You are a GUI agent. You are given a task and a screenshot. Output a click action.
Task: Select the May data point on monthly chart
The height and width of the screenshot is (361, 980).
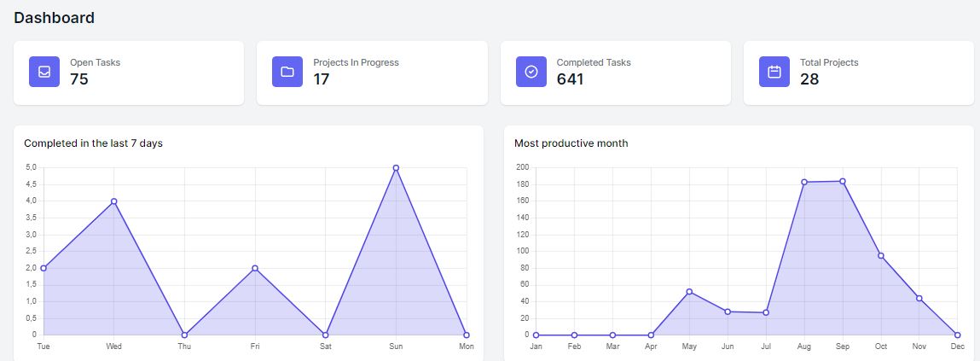tap(689, 292)
